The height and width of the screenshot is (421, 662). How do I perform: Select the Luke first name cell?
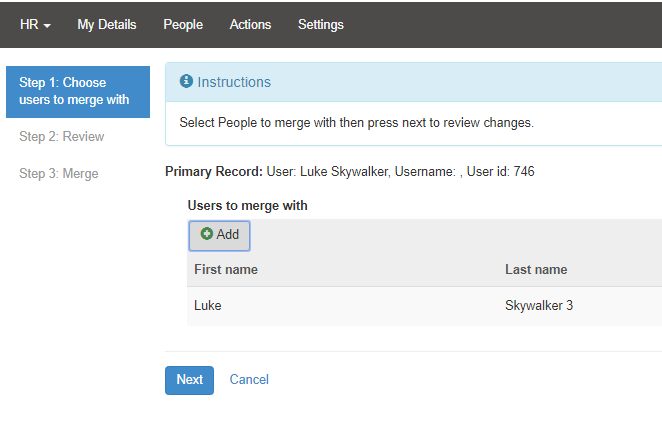coord(208,306)
